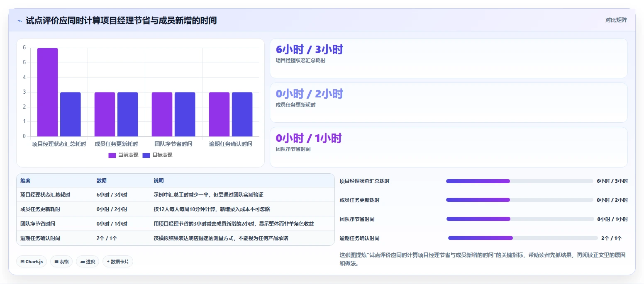Click the 2个 / 1个 value after the progress bar
Screen dimensions: 644x284
tap(612, 238)
